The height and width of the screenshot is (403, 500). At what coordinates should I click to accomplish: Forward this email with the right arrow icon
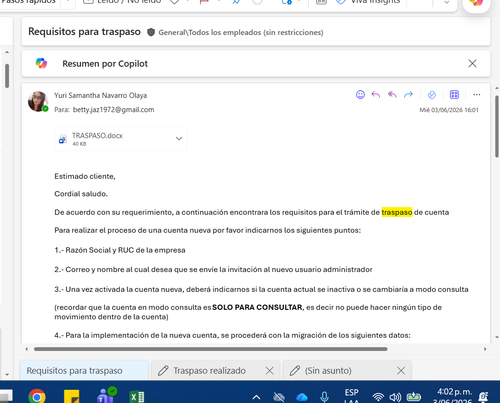click(408, 95)
